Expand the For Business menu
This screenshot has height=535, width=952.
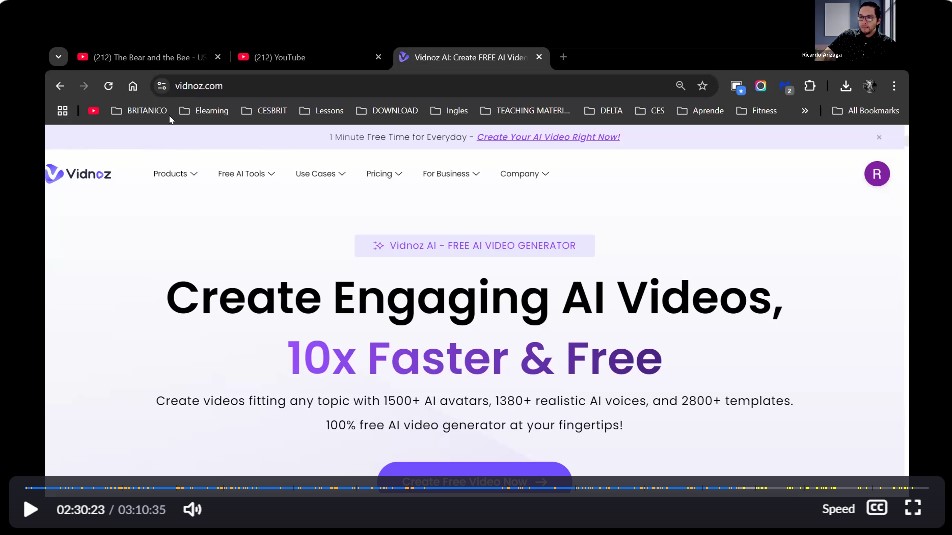pyautogui.click(x=451, y=174)
